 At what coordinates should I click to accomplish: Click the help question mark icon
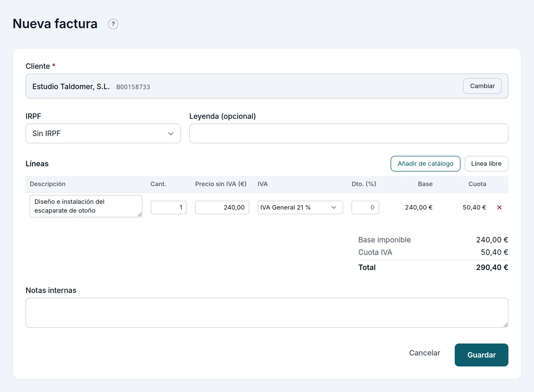(x=113, y=24)
